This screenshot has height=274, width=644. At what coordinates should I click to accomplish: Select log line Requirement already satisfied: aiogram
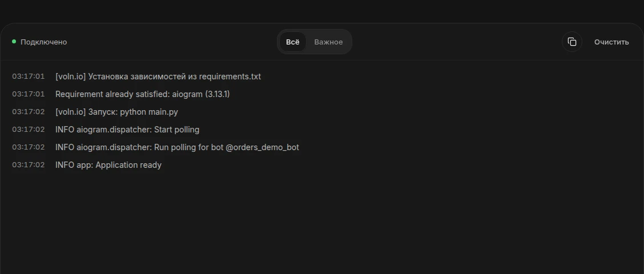pyautogui.click(x=143, y=94)
